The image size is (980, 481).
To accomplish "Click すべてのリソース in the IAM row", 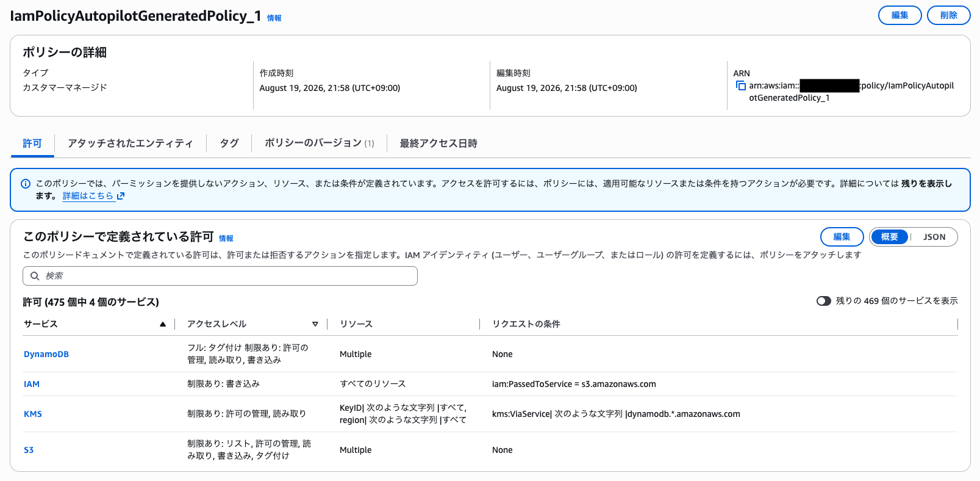I will tap(373, 384).
